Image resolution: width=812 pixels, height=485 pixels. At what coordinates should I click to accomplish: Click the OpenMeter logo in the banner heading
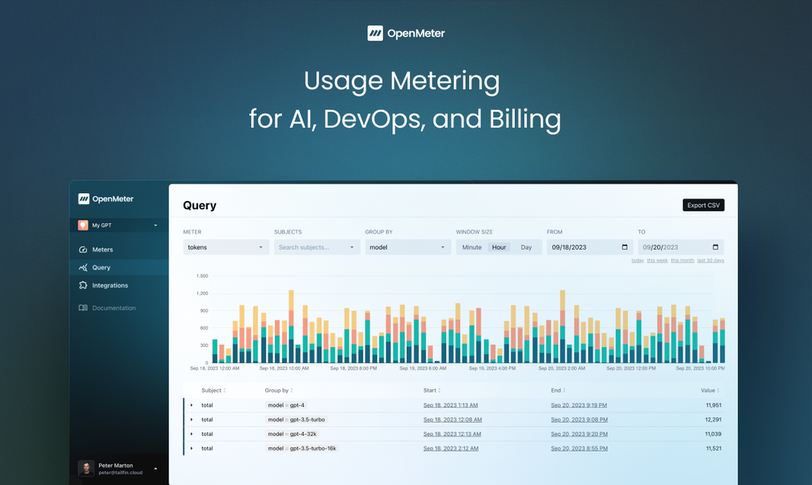pyautogui.click(x=406, y=33)
